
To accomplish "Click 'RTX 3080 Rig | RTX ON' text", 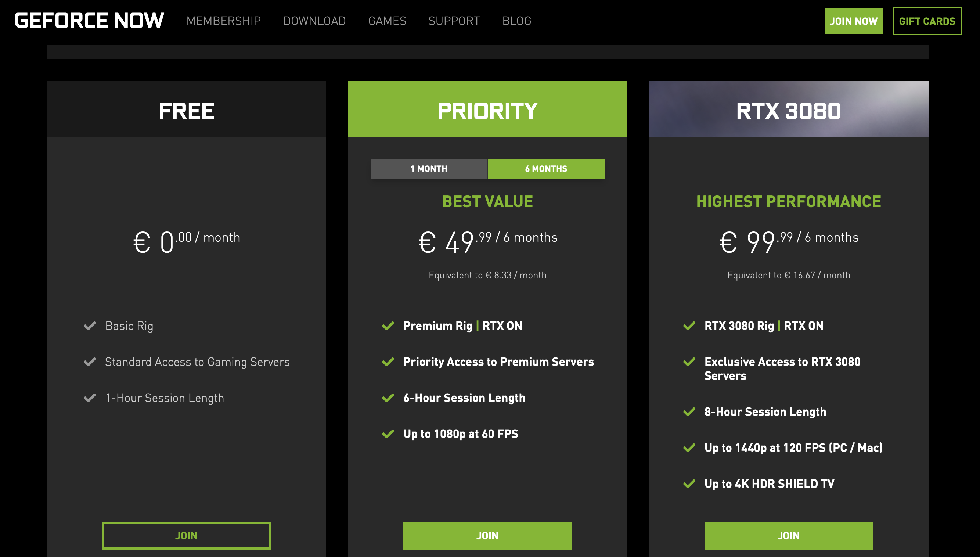I will click(x=764, y=326).
